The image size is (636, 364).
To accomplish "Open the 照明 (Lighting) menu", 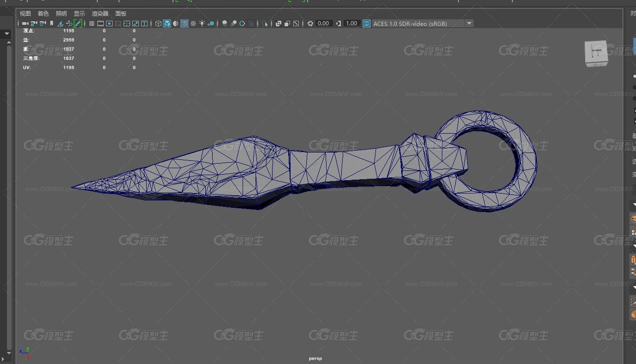I will 61,14.
